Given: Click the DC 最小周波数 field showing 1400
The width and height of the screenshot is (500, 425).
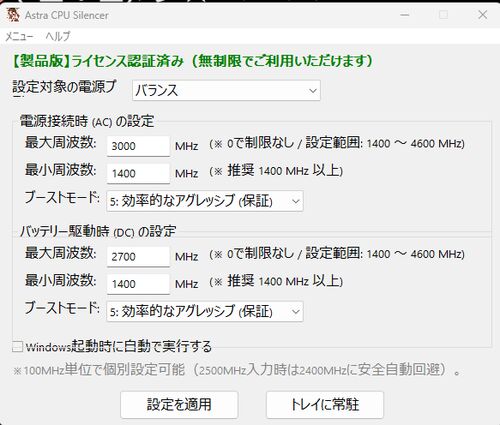Looking at the screenshot, I should 138,284.
